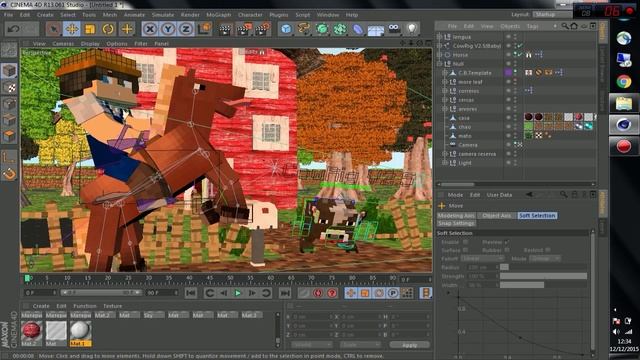Select the Live Selection arrow tool

53,29
